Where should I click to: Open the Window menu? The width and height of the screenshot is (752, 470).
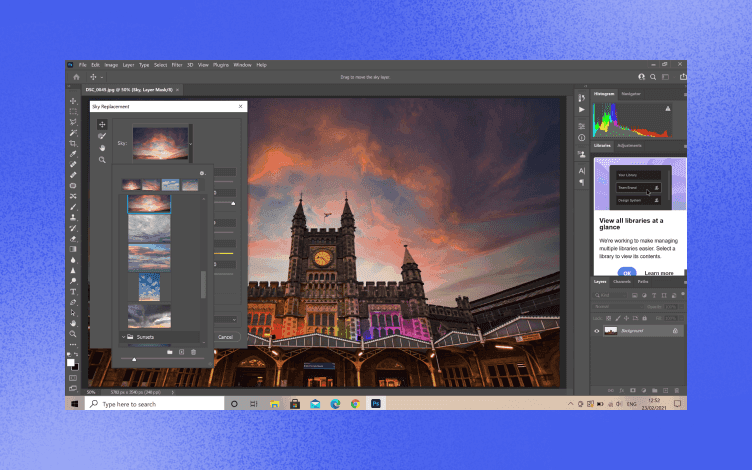point(242,65)
